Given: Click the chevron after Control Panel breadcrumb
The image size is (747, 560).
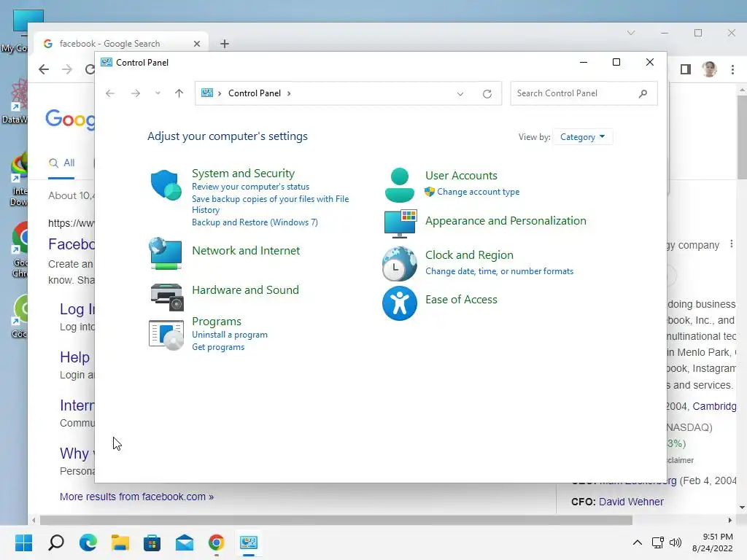Looking at the screenshot, I should click(x=289, y=93).
